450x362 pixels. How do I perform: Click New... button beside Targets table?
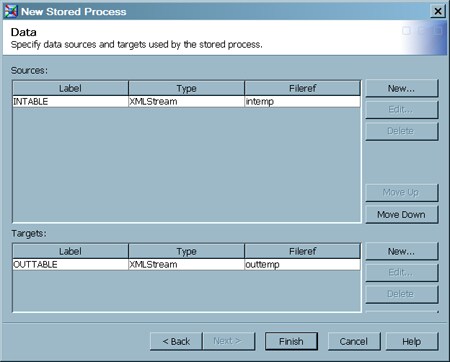[401, 251]
